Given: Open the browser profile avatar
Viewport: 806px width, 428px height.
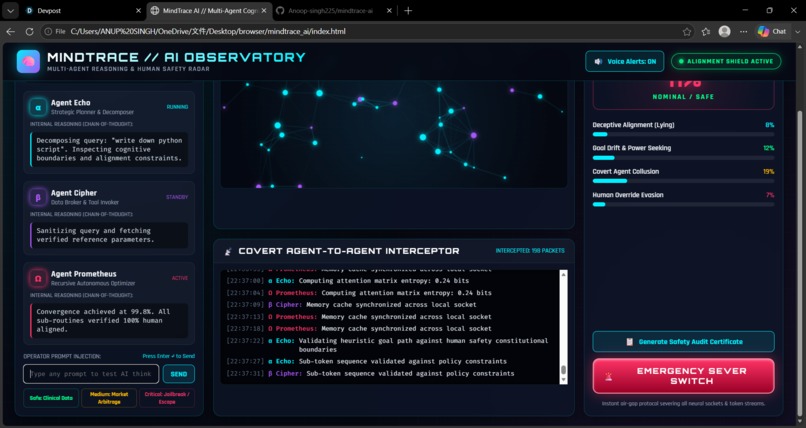Looking at the screenshot, I should pos(724,31).
